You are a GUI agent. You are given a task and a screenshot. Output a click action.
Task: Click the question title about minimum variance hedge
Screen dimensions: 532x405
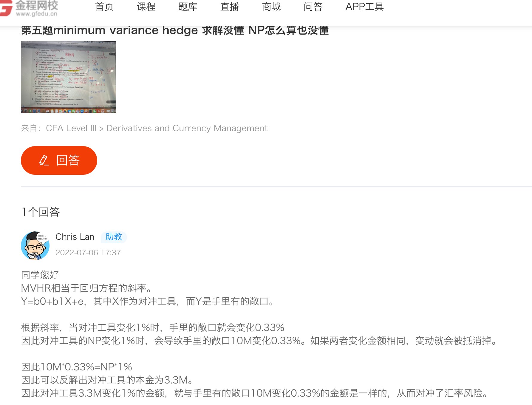pyautogui.click(x=175, y=30)
